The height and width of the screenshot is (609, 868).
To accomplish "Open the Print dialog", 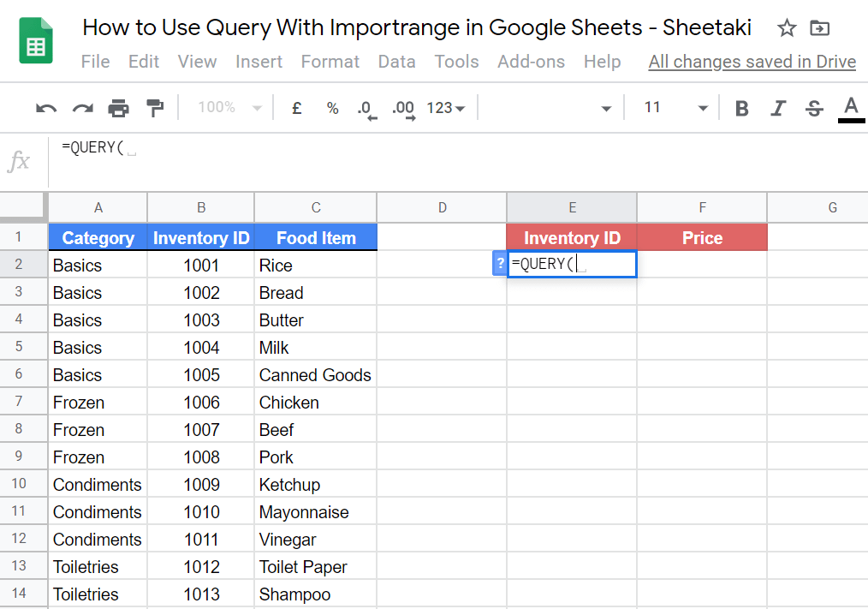I will tap(118, 108).
